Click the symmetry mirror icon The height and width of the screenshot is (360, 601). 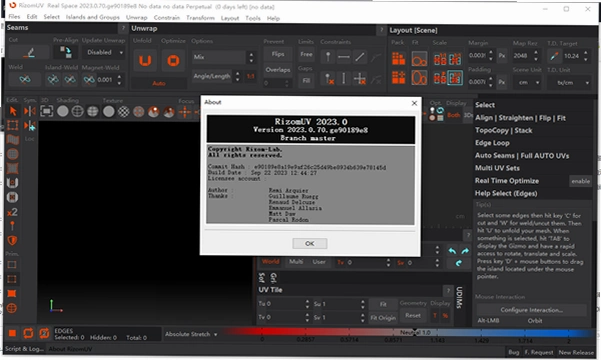pos(30,111)
